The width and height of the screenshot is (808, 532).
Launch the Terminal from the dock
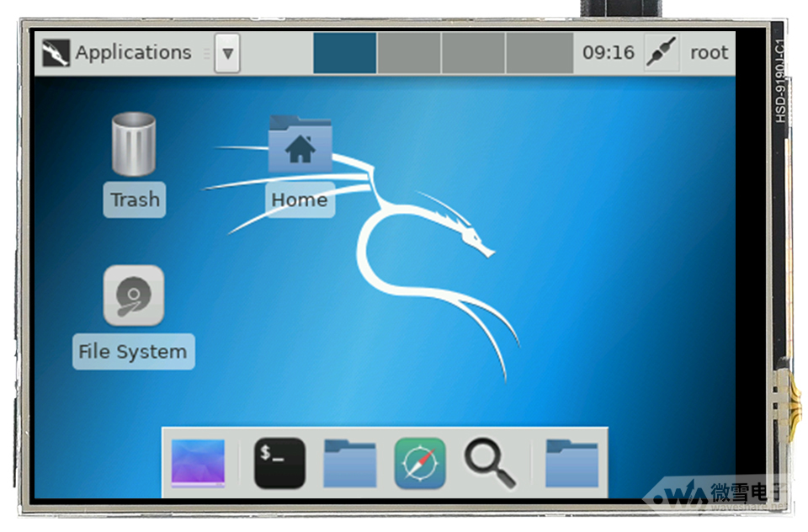coord(279,463)
